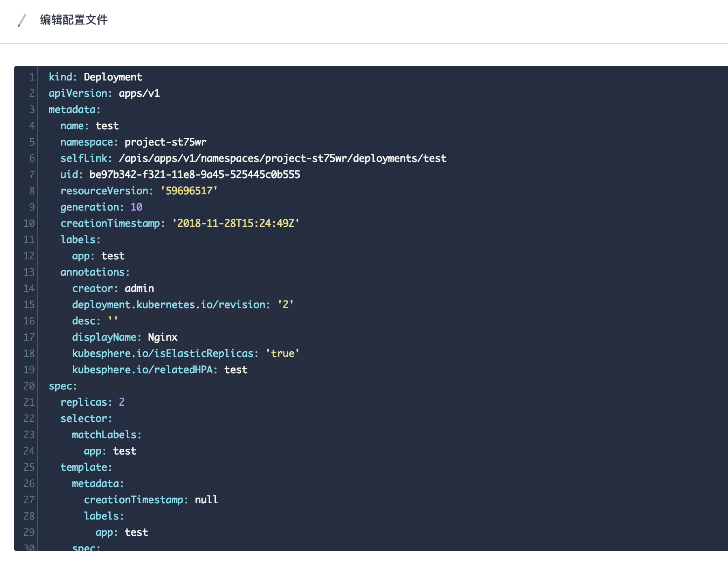Click line number 20 in gutter
The image size is (728, 561).
click(x=29, y=386)
